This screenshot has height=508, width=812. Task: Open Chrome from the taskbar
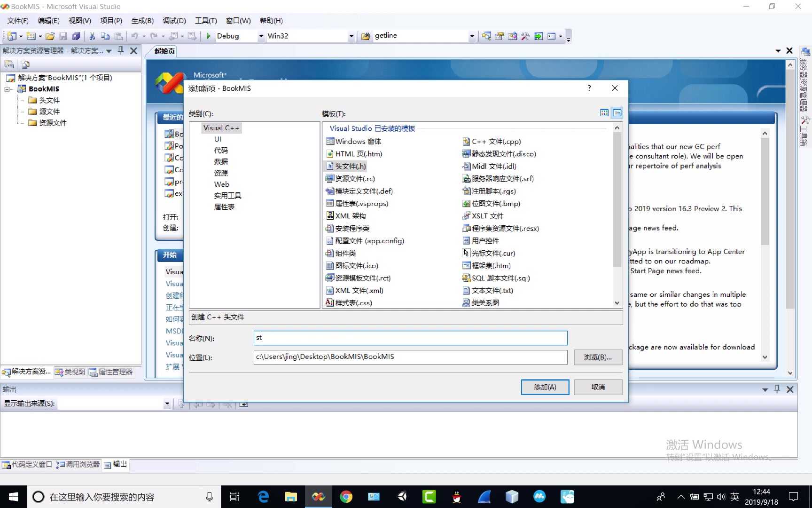click(x=346, y=497)
